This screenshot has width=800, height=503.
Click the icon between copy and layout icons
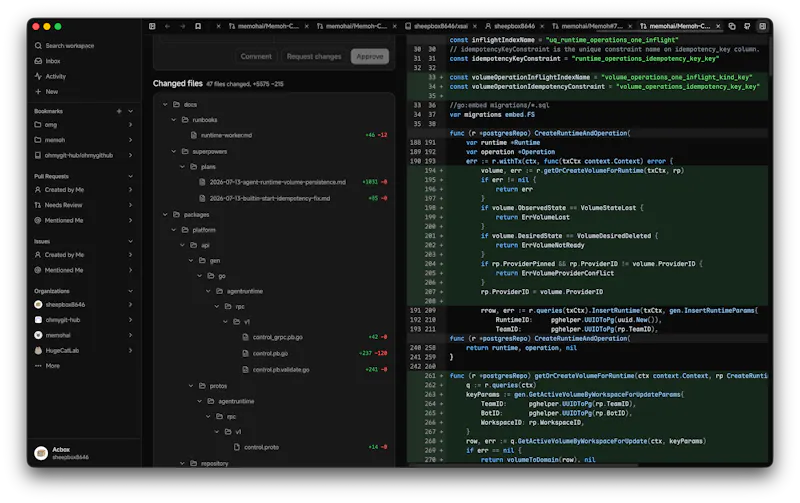tap(747, 26)
